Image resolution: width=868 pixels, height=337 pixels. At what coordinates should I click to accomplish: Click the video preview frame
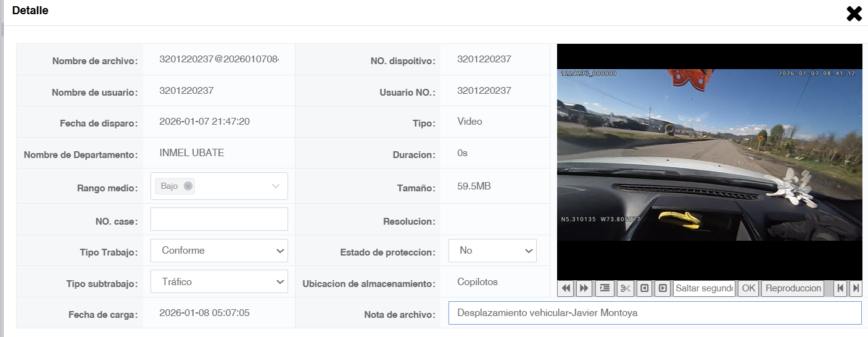tap(709, 162)
